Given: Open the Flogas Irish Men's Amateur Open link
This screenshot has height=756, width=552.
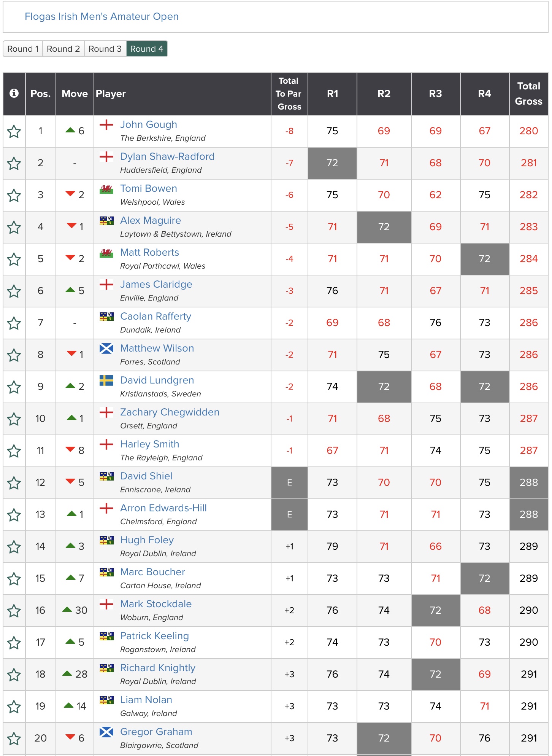Looking at the screenshot, I should (x=102, y=16).
